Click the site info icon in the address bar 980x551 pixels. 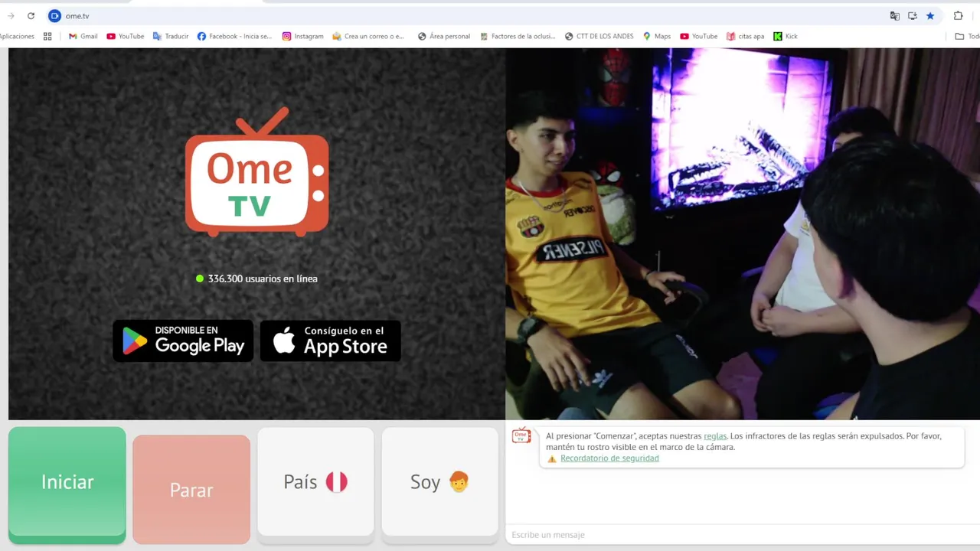click(x=54, y=15)
